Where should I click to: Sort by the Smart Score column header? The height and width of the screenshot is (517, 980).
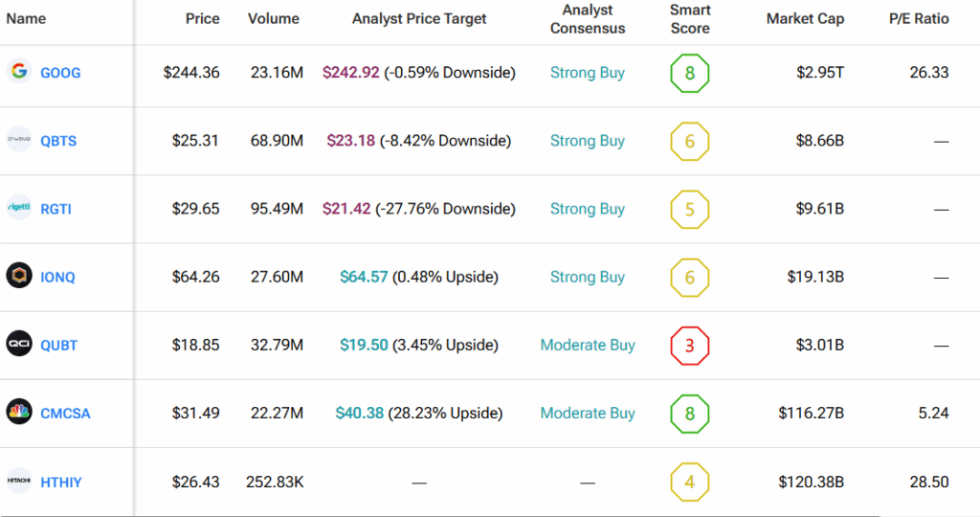pyautogui.click(x=690, y=19)
